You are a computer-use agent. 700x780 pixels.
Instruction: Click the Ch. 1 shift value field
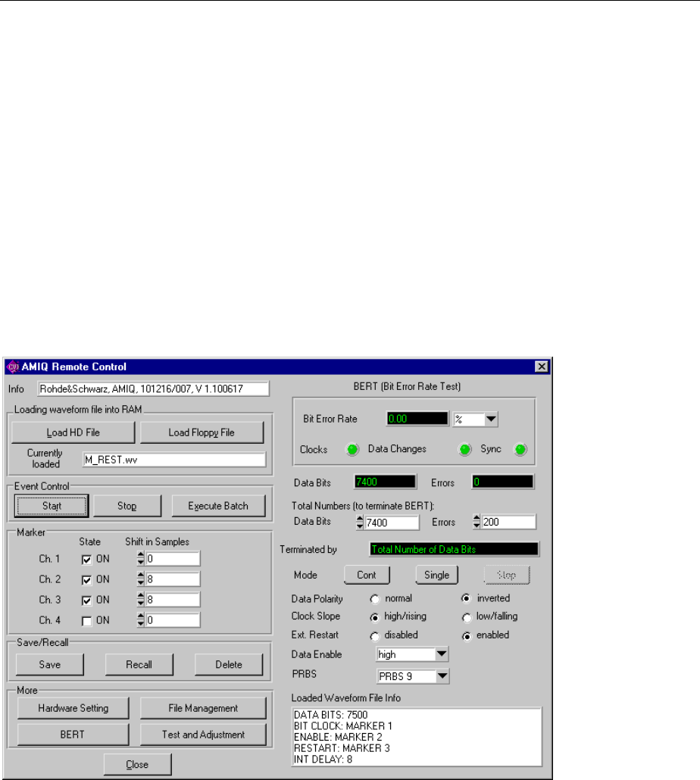pyautogui.click(x=173, y=559)
